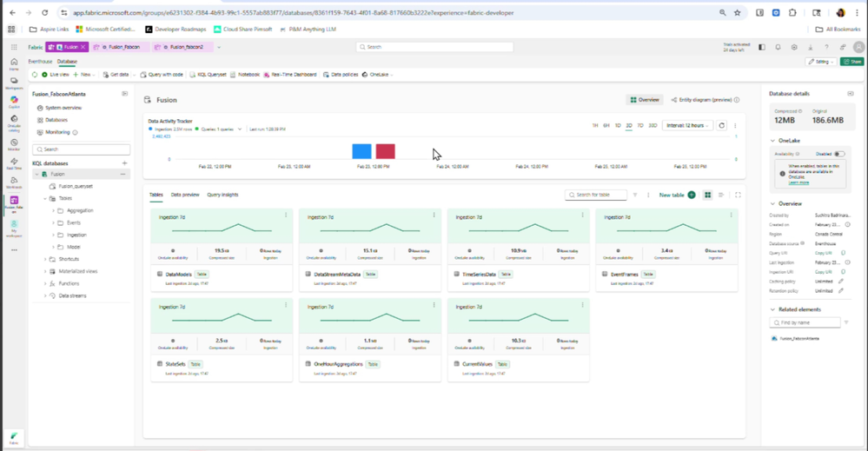Open more options on DataModels card
Viewport: 868px width, 451px height.
286,215
